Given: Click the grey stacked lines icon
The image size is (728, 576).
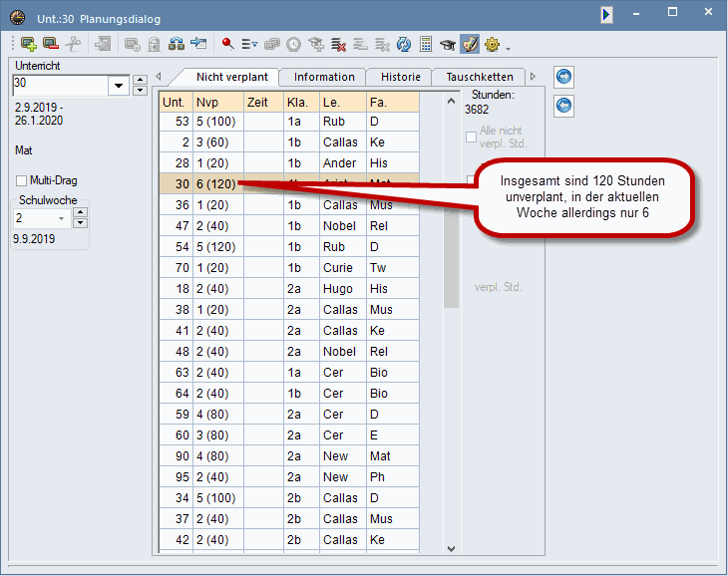Looking at the screenshot, I should [x=360, y=44].
